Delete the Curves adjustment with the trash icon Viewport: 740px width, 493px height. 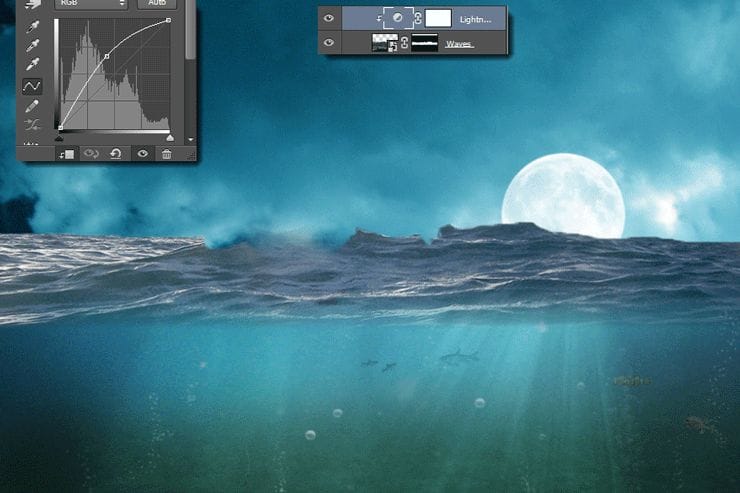click(x=167, y=154)
